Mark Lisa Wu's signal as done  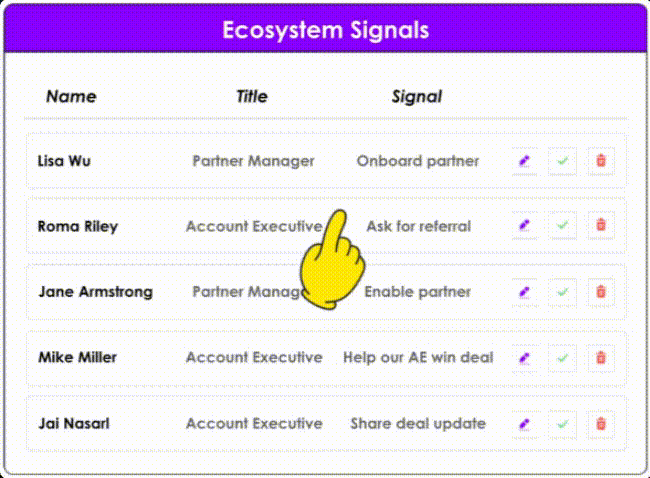point(562,160)
